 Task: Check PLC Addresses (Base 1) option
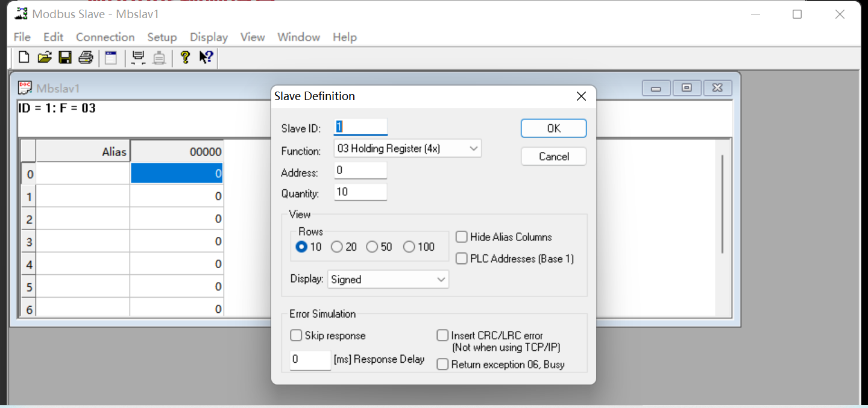[462, 259]
